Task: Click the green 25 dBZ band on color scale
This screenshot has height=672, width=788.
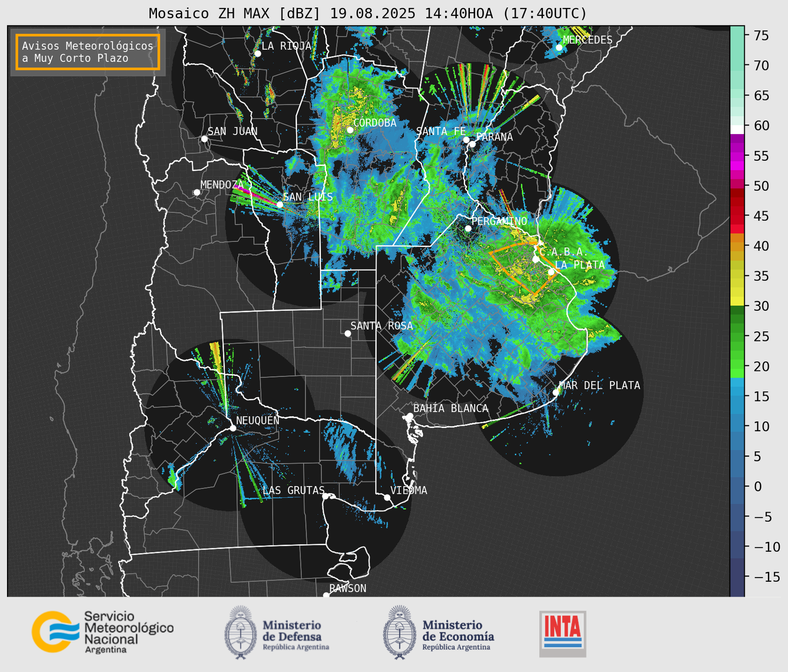Action: 737,336
